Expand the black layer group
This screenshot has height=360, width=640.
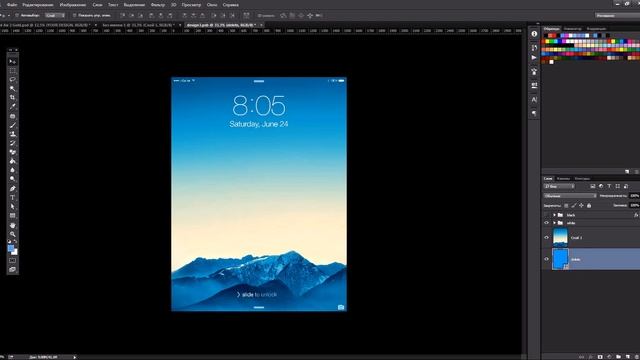(x=554, y=215)
